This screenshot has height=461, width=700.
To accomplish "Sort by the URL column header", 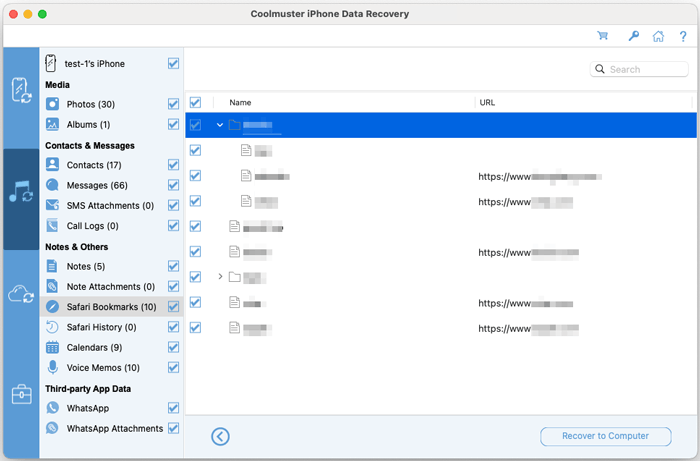I will [x=487, y=103].
